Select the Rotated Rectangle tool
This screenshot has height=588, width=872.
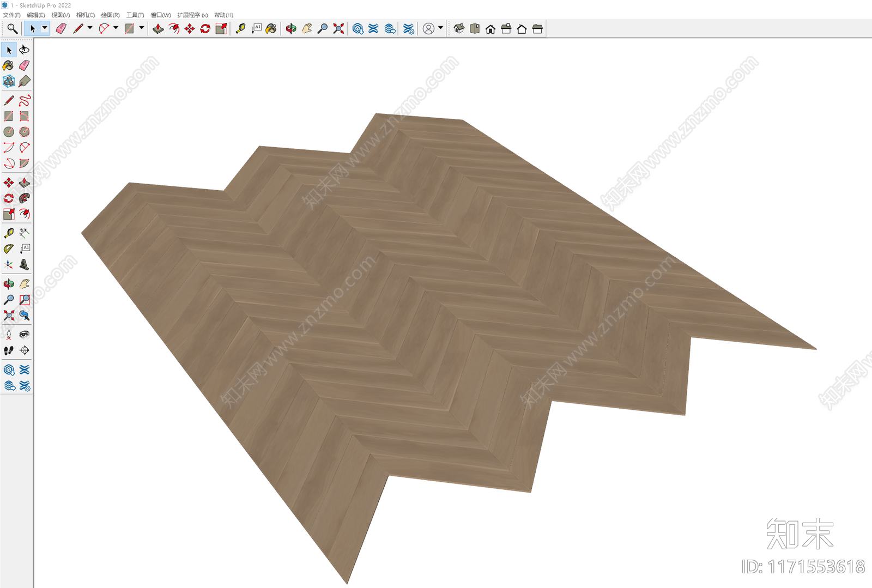pos(25,116)
